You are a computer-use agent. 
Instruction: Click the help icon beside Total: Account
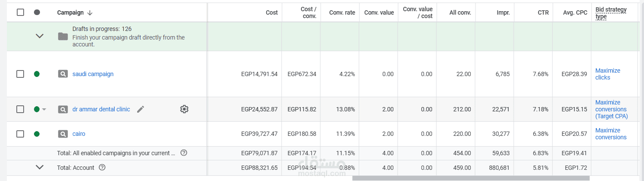click(x=102, y=168)
